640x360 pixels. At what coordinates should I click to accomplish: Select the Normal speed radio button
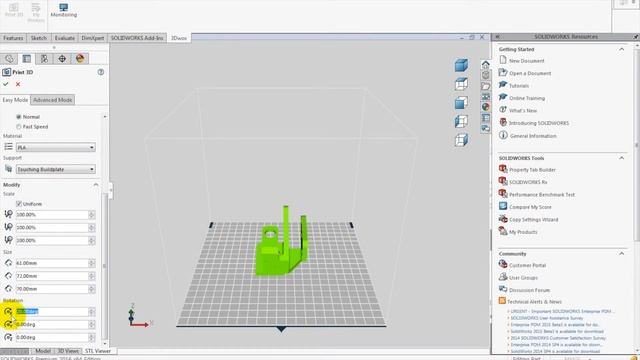[x=18, y=117]
